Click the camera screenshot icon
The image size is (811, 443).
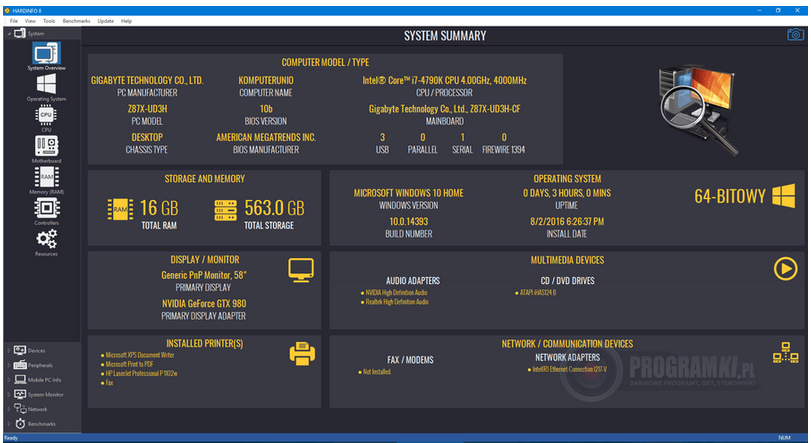pos(795,35)
